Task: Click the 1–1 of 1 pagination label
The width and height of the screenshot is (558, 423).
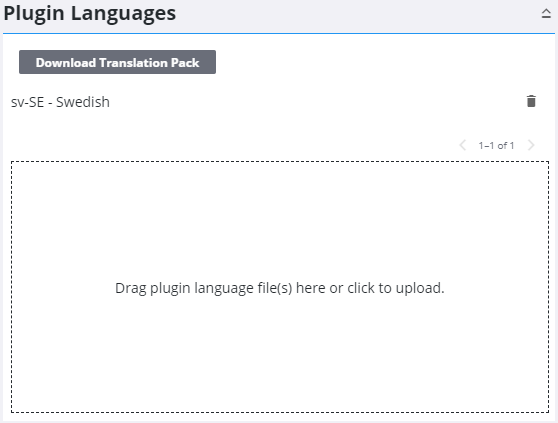Action: [x=496, y=146]
